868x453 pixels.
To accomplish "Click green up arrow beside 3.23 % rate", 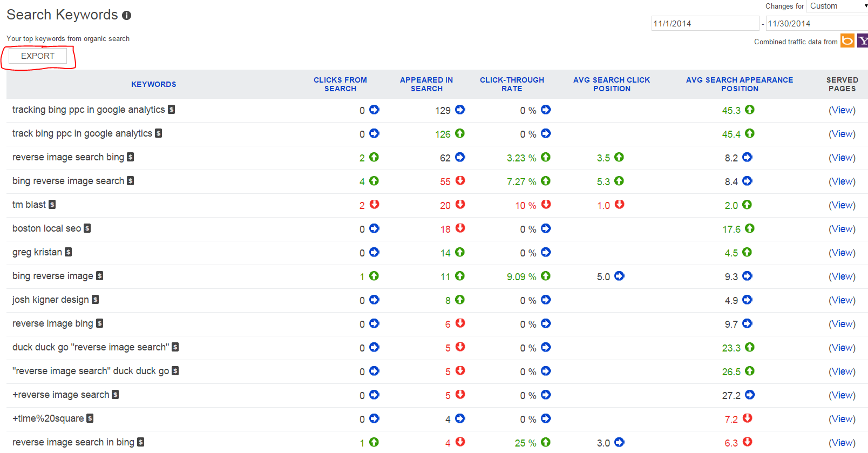I will (546, 157).
